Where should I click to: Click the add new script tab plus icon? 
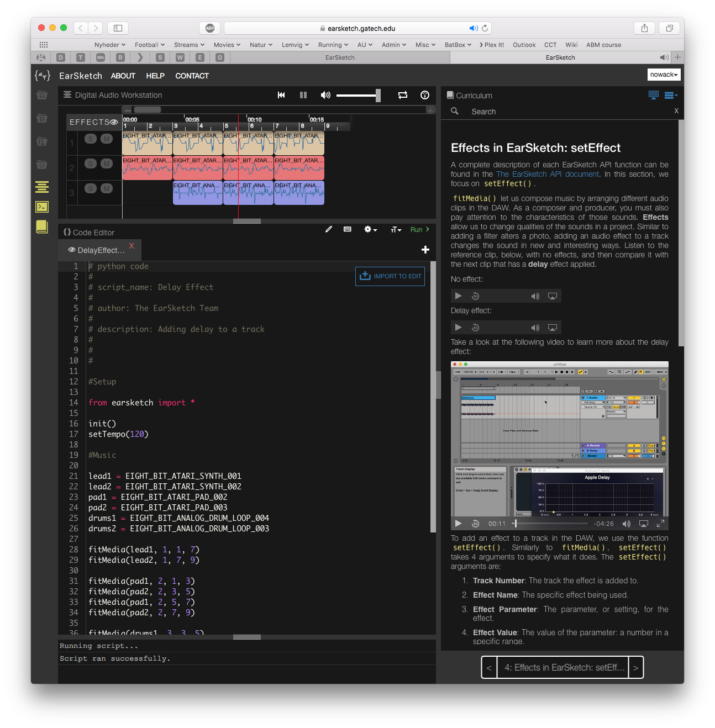(x=425, y=250)
